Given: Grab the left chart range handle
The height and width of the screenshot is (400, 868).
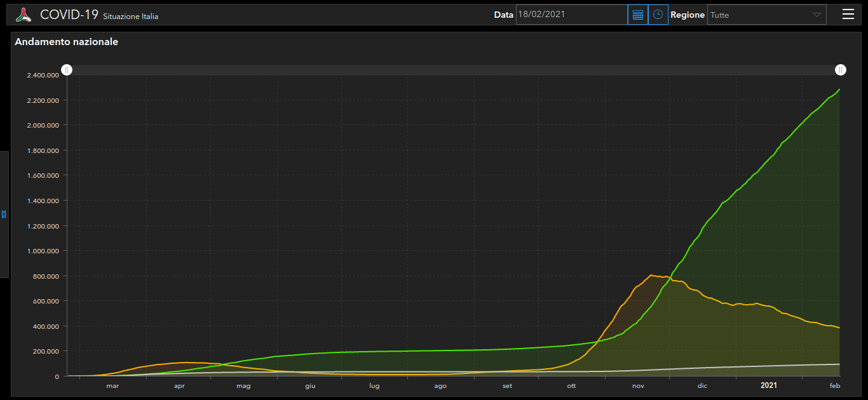Looking at the screenshot, I should (x=67, y=70).
